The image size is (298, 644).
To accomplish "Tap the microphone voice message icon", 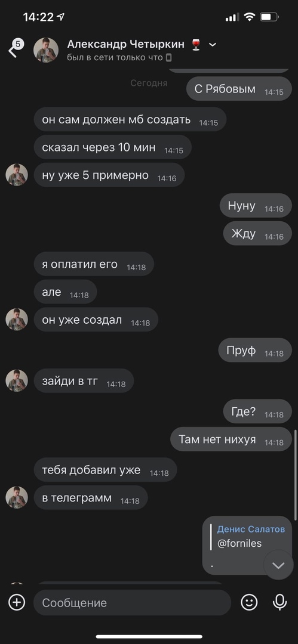I will [x=280, y=602].
